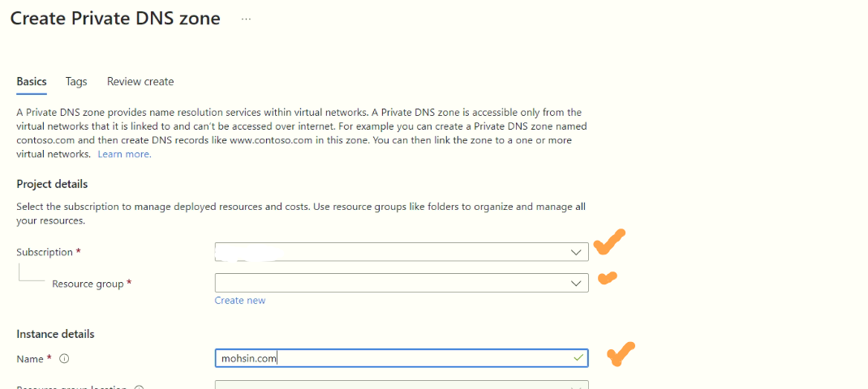The height and width of the screenshot is (389, 868).
Task: Click the orange checkmark beside the Name field
Action: [621, 354]
